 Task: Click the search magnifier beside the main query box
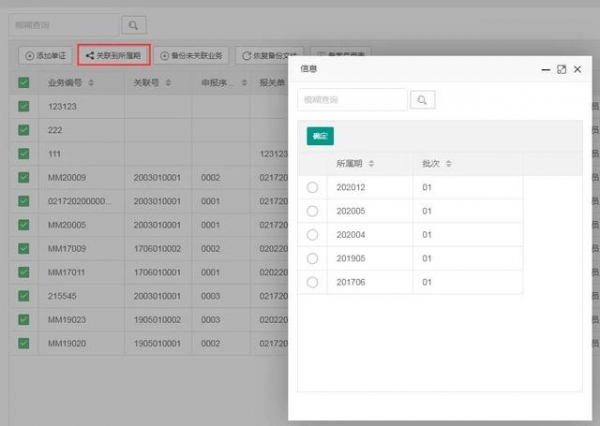click(x=133, y=24)
